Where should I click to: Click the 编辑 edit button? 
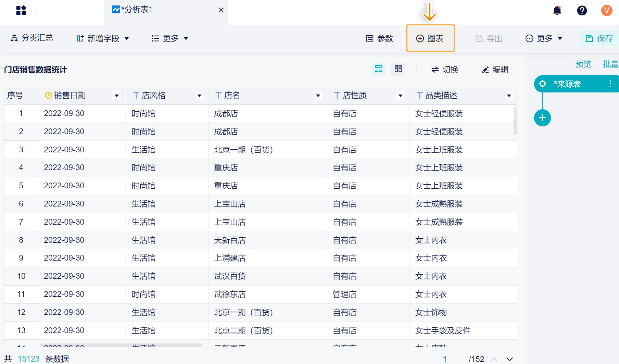pyautogui.click(x=495, y=70)
